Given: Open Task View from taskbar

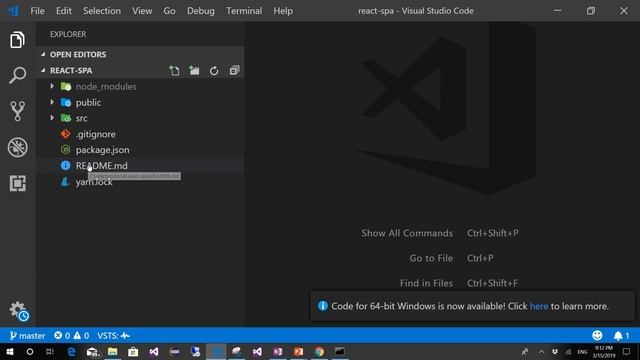Looking at the screenshot, I should pos(50,351).
